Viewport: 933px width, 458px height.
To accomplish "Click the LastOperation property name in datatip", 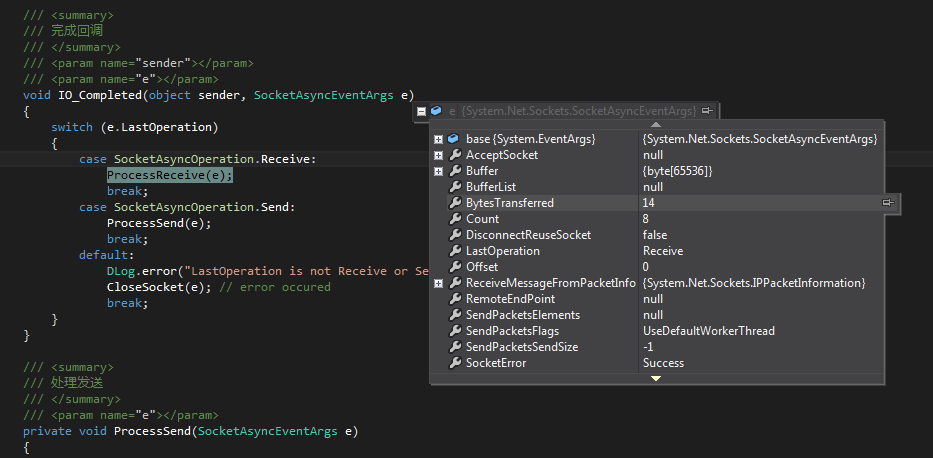I will point(503,251).
